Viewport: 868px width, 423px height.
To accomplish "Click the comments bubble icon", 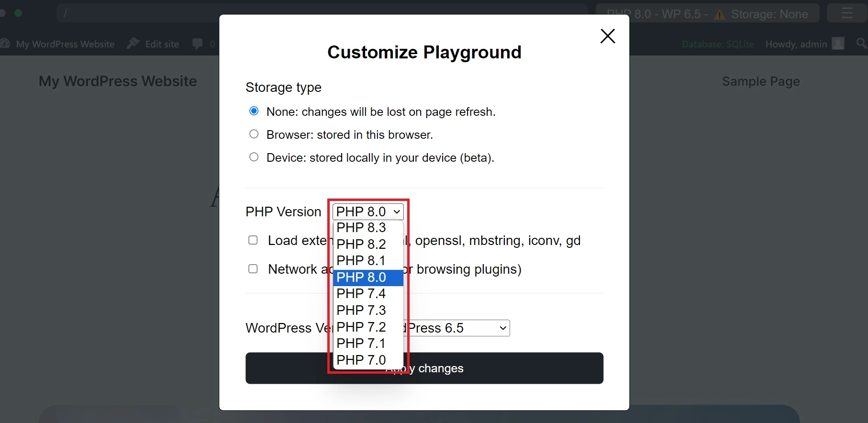I will click(197, 44).
